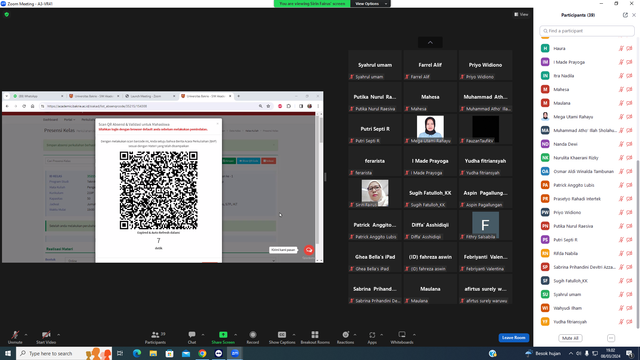This screenshot has height=360, width=640.
Task: Open Whiteboards
Action: pyautogui.click(x=402, y=337)
